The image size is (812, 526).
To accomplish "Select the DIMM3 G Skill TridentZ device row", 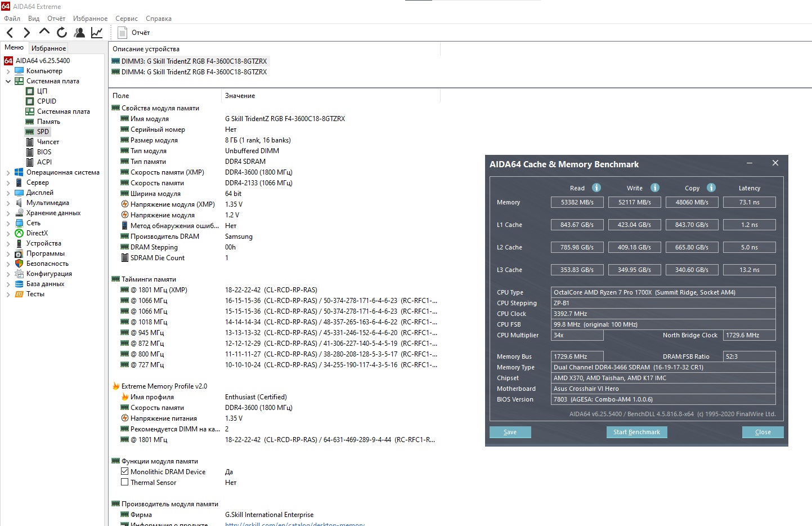I will click(x=190, y=61).
